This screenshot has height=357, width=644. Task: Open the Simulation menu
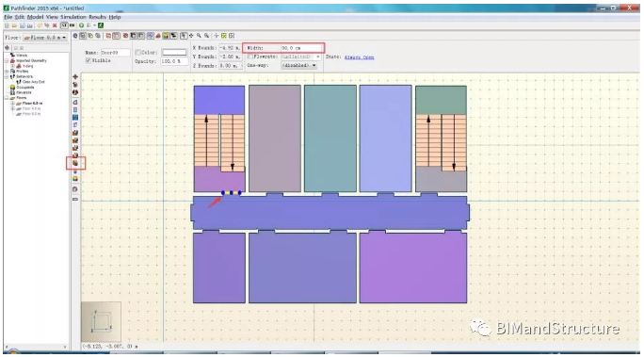coord(73,17)
